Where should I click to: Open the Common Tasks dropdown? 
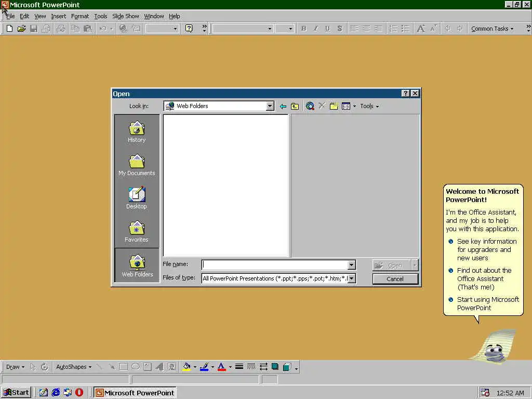492,29
